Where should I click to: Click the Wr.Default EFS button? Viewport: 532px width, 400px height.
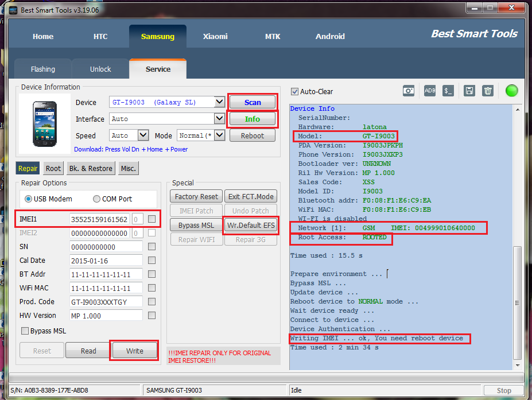coord(251,226)
